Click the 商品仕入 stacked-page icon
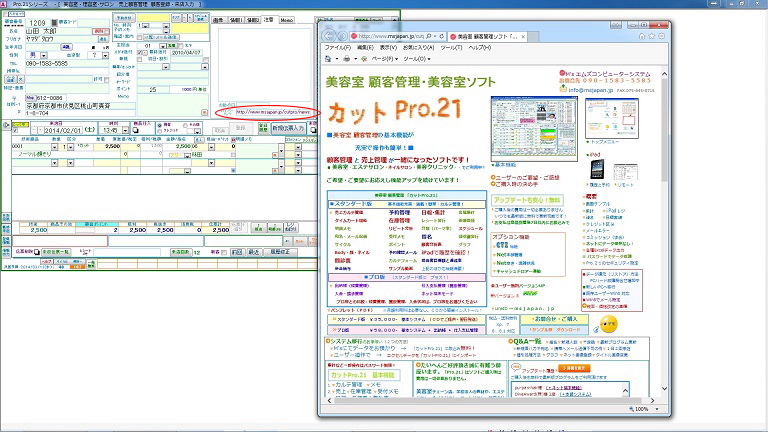 point(136,130)
